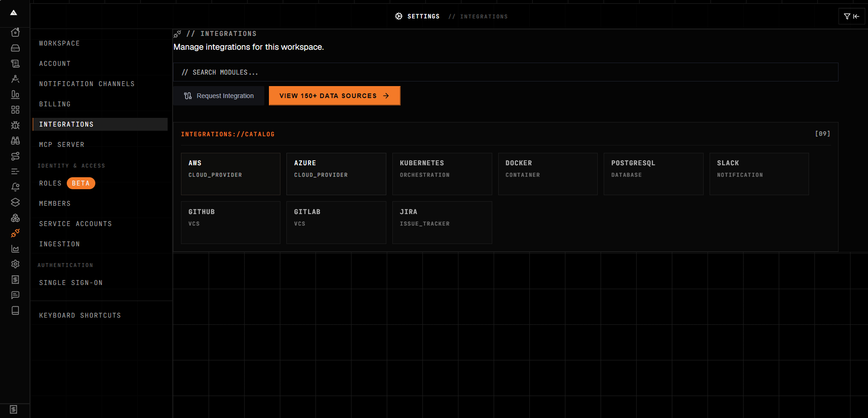Screen dimensions: 868x418
Task: Click View 150+ Data Sources button
Action: pyautogui.click(x=334, y=96)
